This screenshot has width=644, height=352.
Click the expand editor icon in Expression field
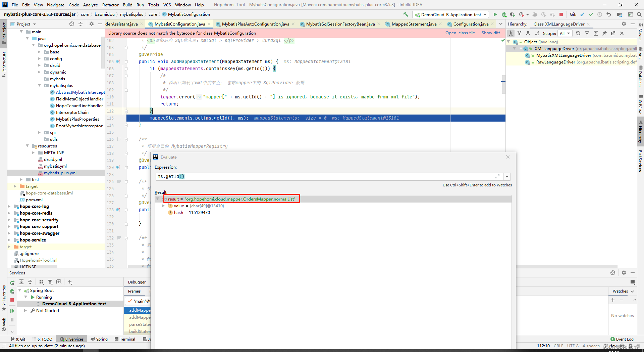point(497,176)
